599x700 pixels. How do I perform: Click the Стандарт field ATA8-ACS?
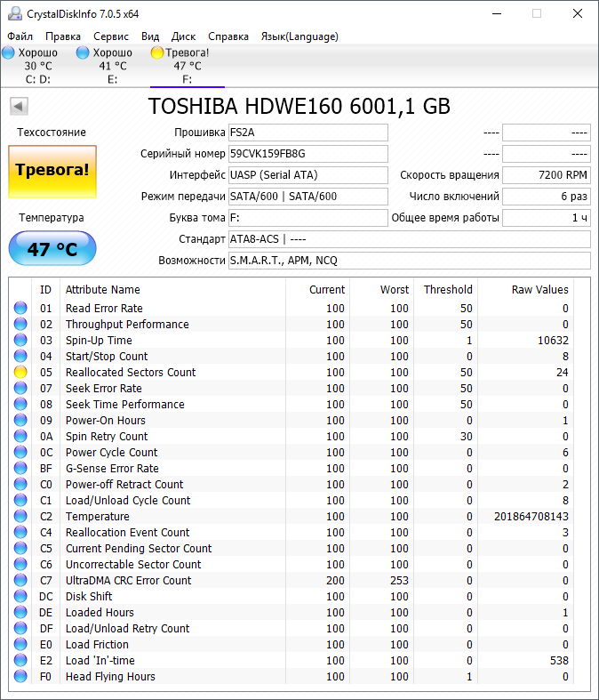pos(410,239)
